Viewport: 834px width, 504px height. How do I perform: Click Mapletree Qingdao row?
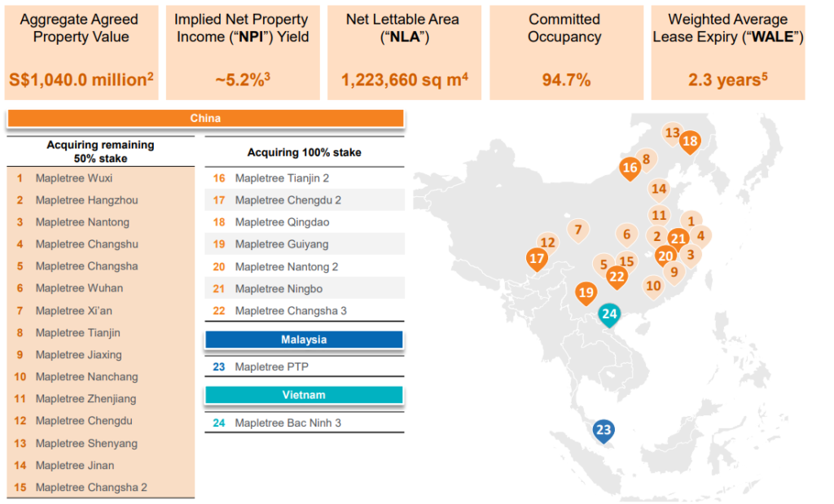pyautogui.click(x=305, y=222)
